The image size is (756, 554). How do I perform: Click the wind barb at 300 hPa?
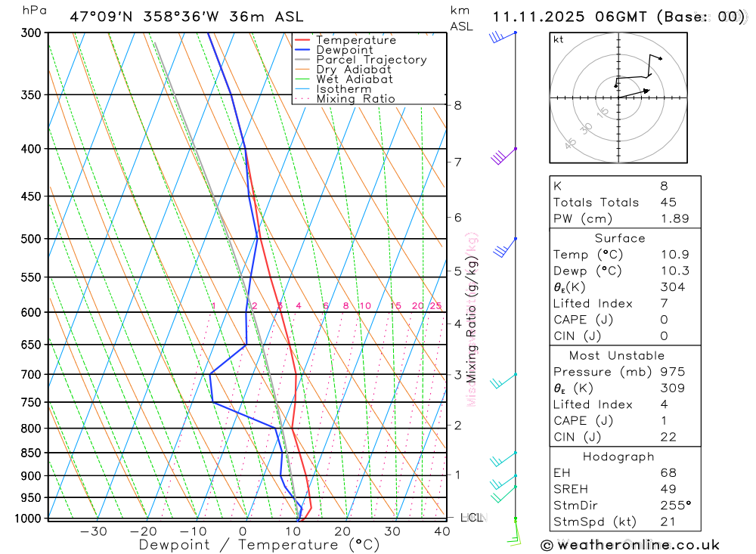click(503, 36)
